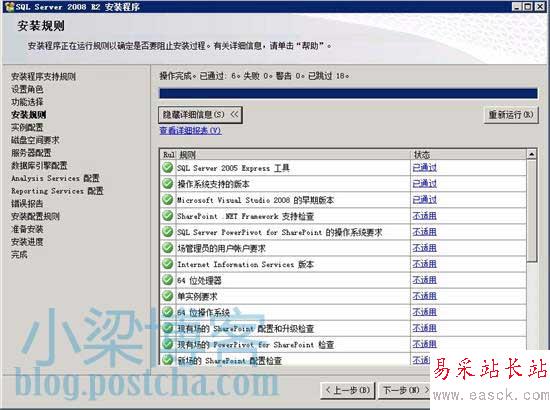
Task: Click check icon for 场管理员的用户帐户要求
Action: pos(168,248)
